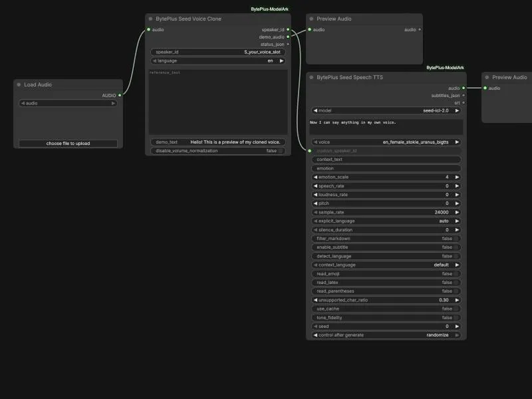Image resolution: width=532 pixels, height=399 pixels.
Task: Click the custom_speaker_id field
Action: [386, 151]
